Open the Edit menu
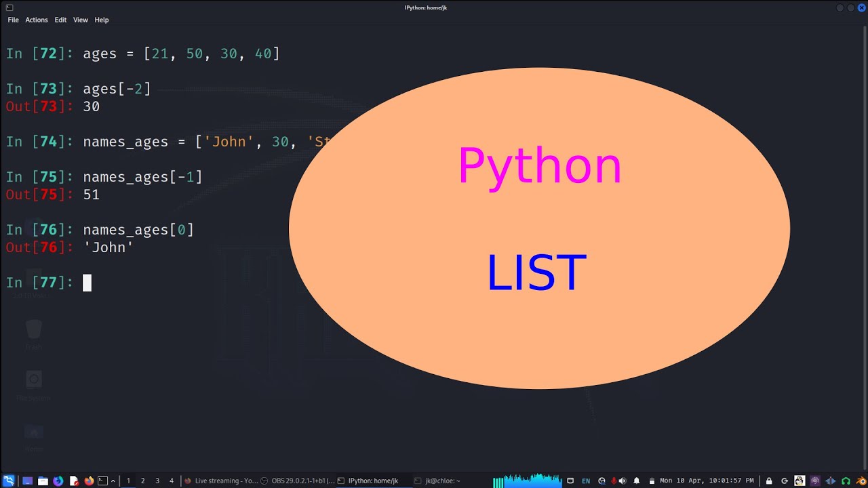 tap(60, 20)
